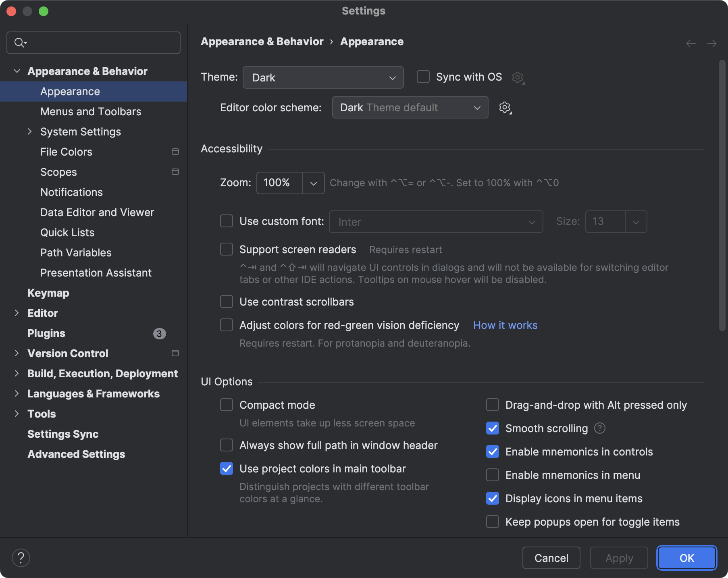
Task: Enable the Compact mode checkbox
Action: [x=227, y=405]
